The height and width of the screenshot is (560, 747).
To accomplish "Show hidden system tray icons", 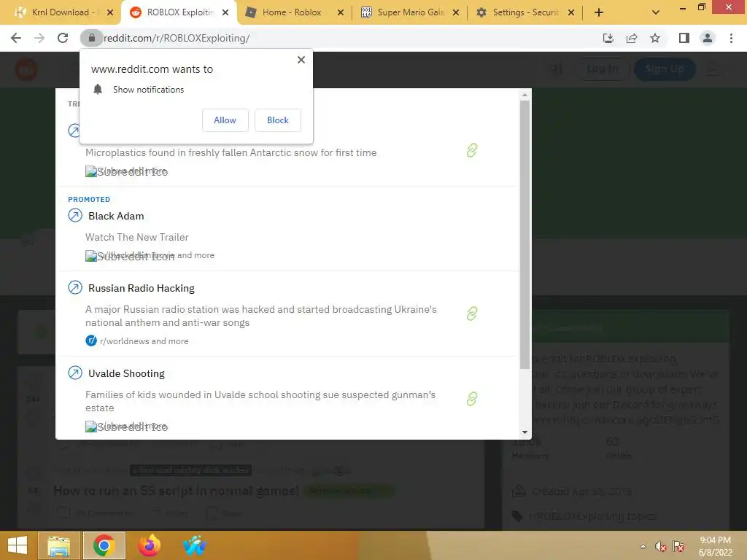I will pyautogui.click(x=643, y=546).
